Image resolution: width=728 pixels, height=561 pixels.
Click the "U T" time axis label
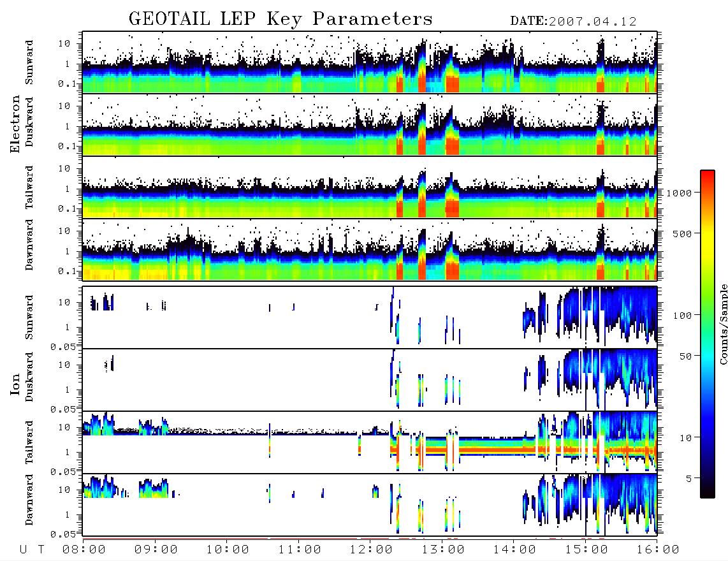[x=32, y=550]
